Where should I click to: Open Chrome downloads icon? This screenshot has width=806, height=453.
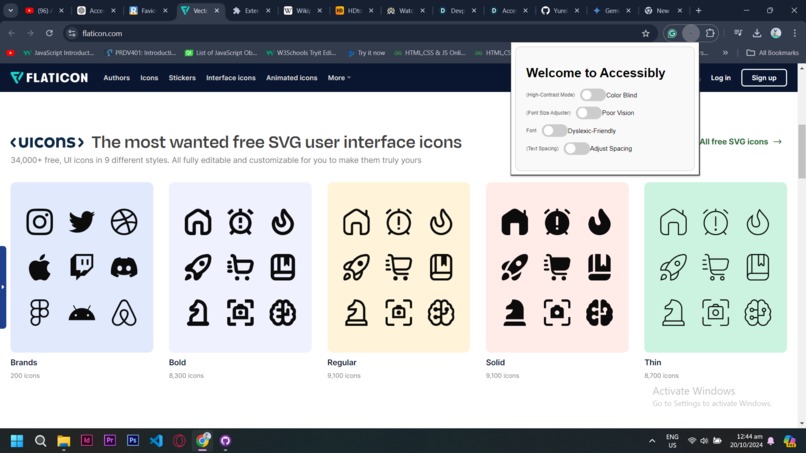click(x=757, y=33)
